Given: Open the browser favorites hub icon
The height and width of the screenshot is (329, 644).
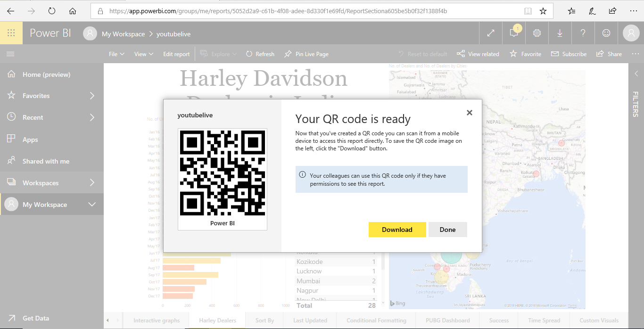Looking at the screenshot, I should 571,11.
